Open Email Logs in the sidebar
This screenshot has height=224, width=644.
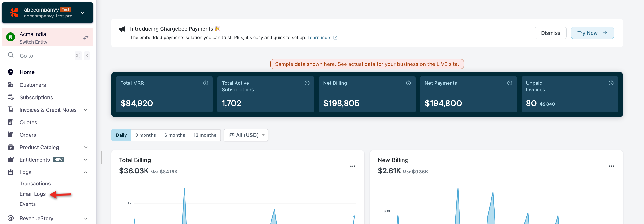coord(32,194)
